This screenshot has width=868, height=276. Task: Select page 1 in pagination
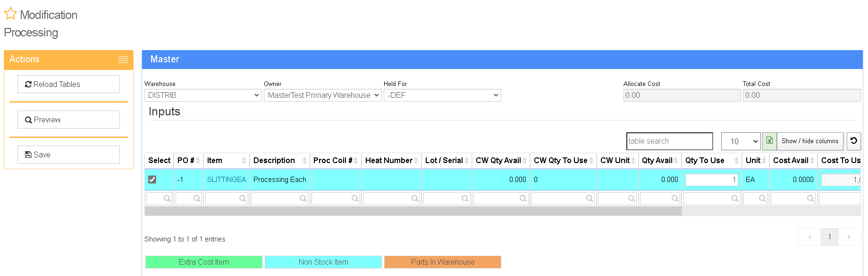[829, 237]
